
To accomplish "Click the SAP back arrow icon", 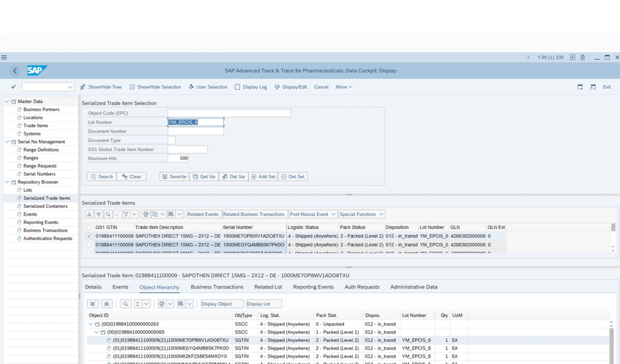I will point(15,70).
